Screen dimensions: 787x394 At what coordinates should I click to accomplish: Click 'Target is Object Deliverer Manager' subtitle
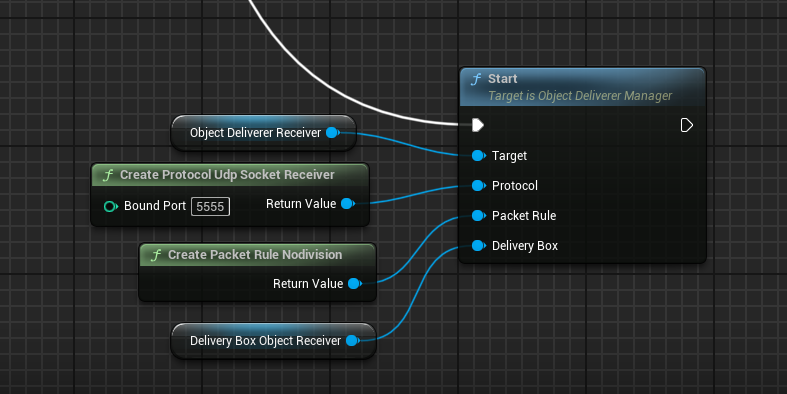580,96
